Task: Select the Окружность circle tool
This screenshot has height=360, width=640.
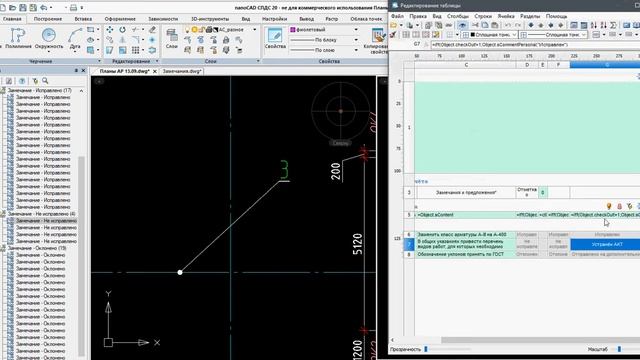Action: coord(49,39)
